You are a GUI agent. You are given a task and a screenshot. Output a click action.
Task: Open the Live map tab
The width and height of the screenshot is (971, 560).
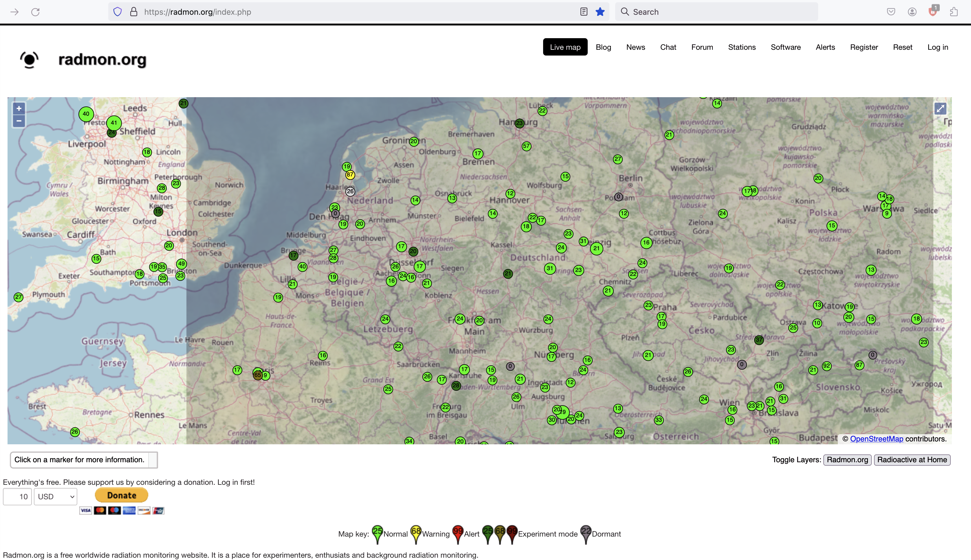pos(565,47)
